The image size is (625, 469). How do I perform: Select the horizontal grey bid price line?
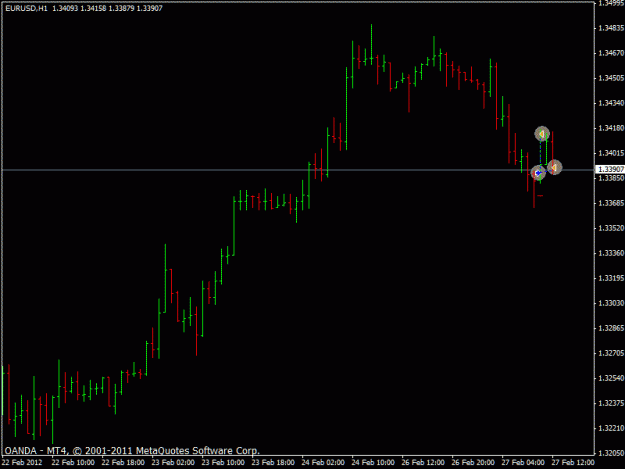click(297, 170)
